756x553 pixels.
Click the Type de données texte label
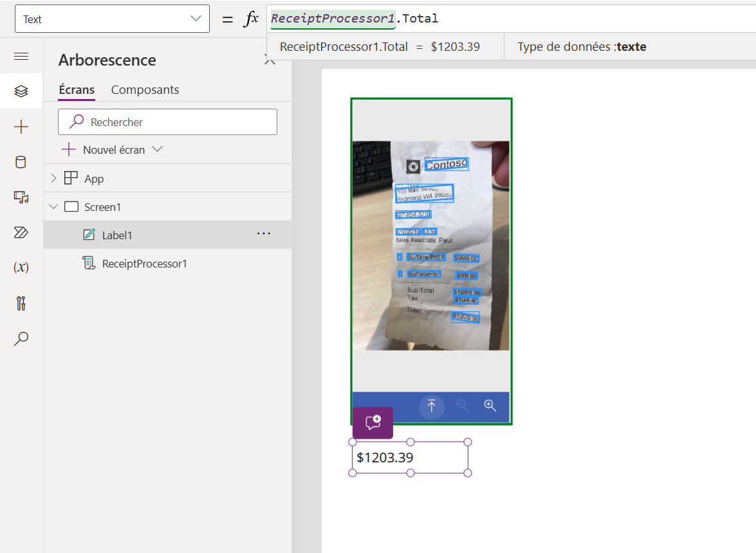tap(582, 47)
